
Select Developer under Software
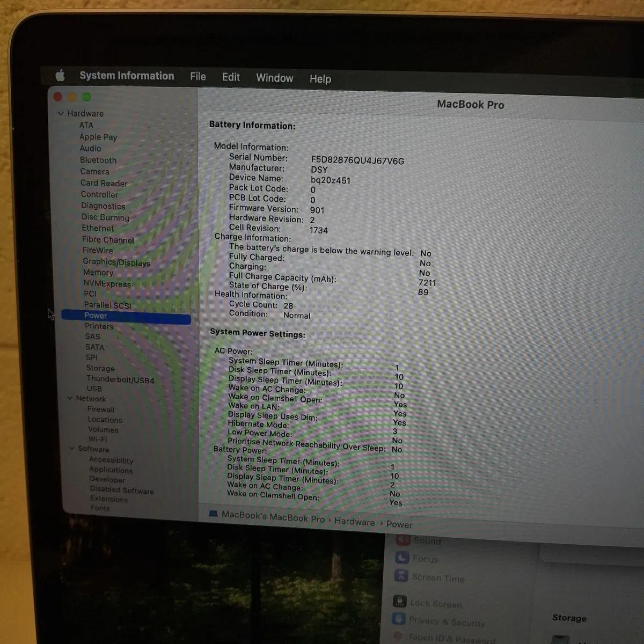(x=107, y=479)
